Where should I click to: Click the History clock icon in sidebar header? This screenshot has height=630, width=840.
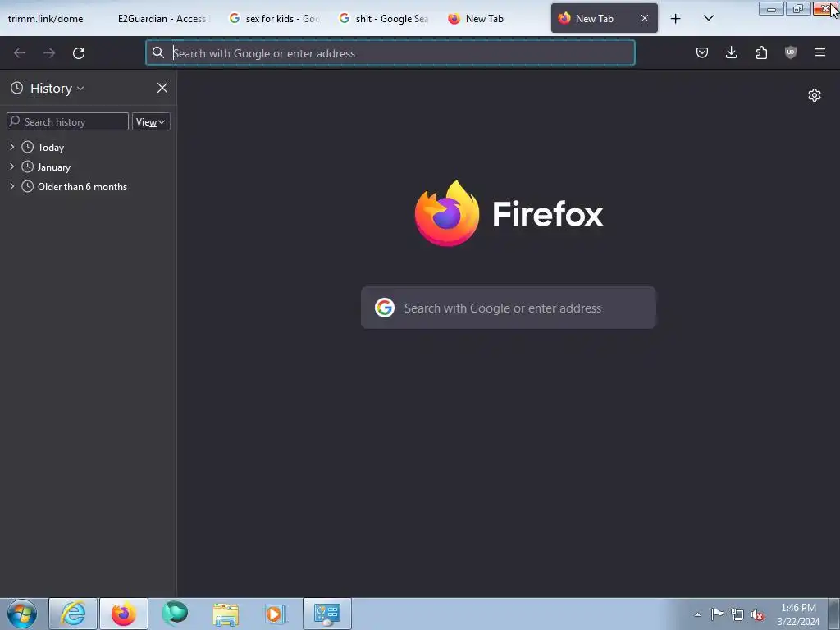(x=17, y=88)
